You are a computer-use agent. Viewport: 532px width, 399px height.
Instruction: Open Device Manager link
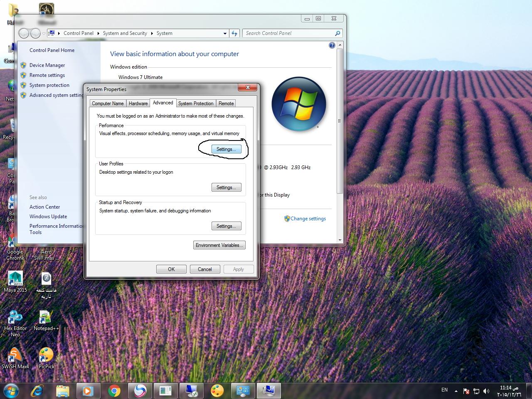click(47, 65)
